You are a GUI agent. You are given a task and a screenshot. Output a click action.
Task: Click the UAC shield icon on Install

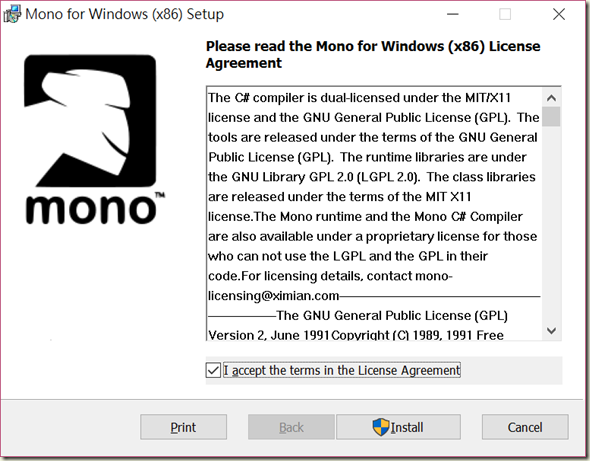tap(380, 427)
